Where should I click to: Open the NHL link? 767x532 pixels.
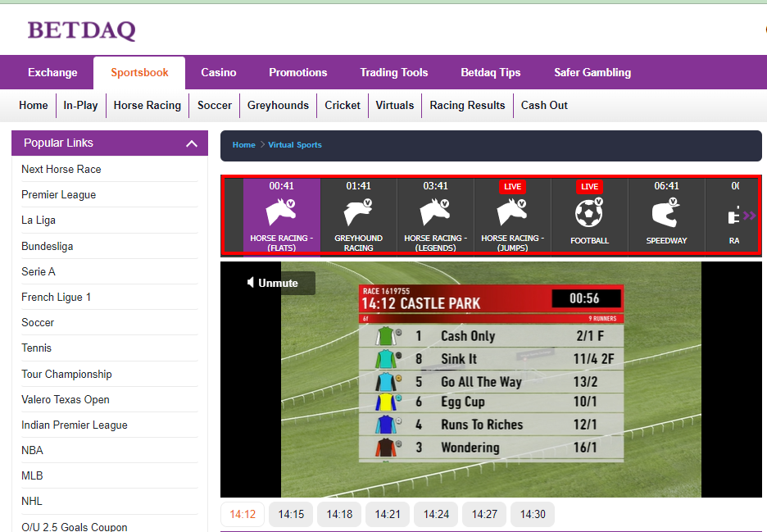point(32,501)
